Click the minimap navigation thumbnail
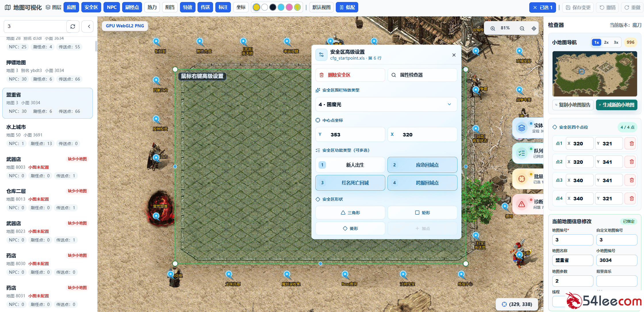This screenshot has height=312, width=644. 595,74
